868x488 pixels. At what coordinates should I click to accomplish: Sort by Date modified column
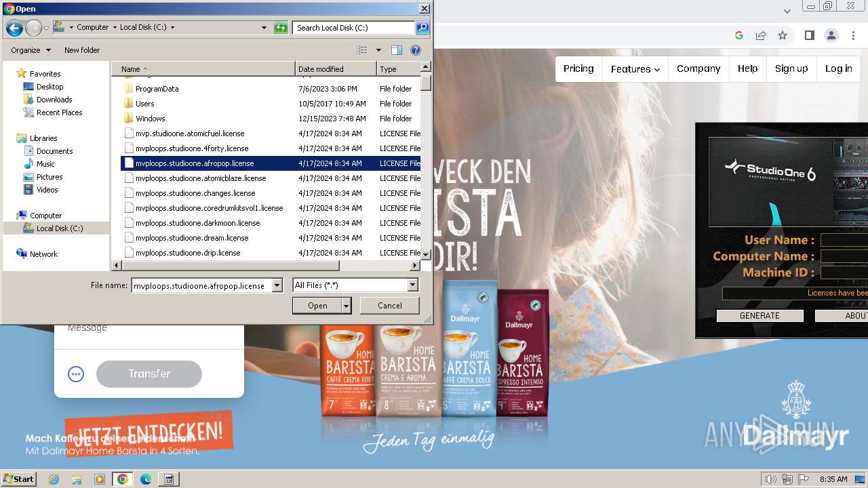[x=336, y=69]
